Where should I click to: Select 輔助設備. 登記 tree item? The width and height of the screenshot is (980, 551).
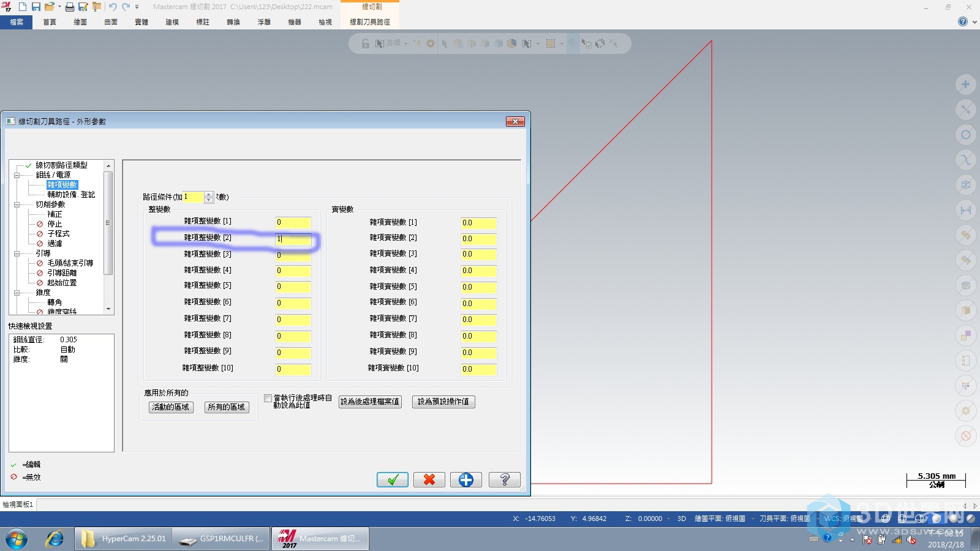[71, 195]
